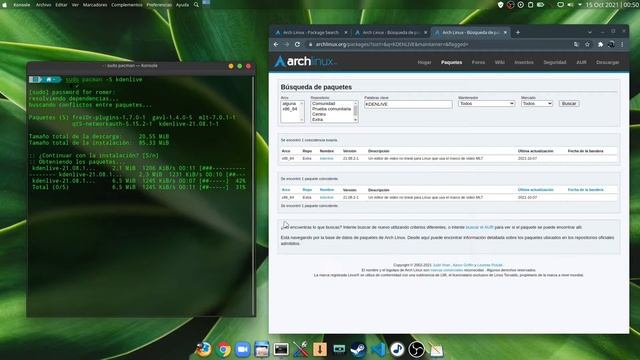640x360 pixels.
Task: Click the apple logo in the top panel
Action: tap(5, 5)
